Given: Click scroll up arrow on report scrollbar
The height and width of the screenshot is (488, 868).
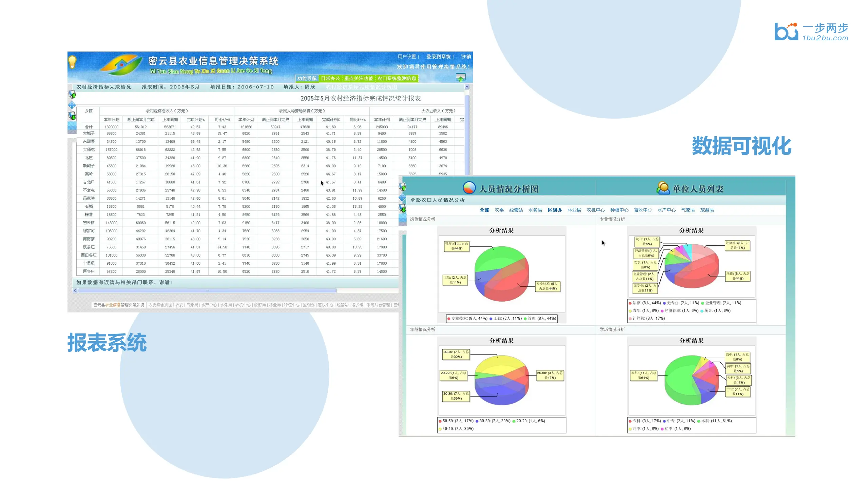Looking at the screenshot, I should [x=467, y=87].
